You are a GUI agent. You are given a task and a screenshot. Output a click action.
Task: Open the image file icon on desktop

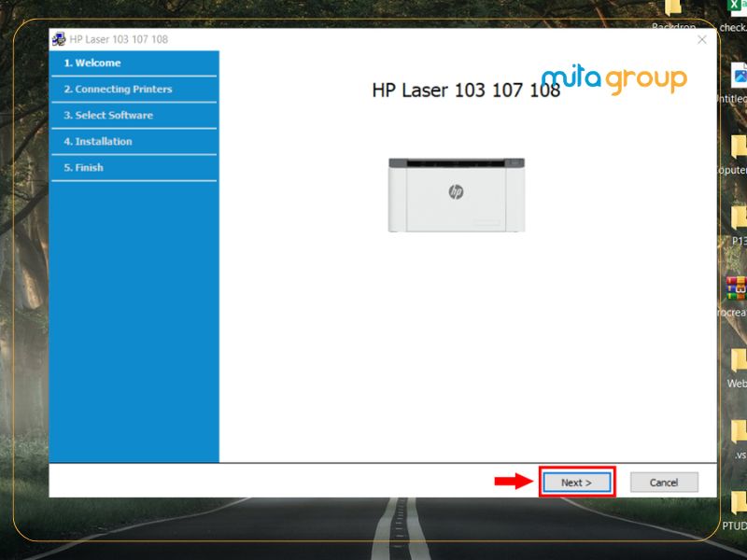point(740,75)
